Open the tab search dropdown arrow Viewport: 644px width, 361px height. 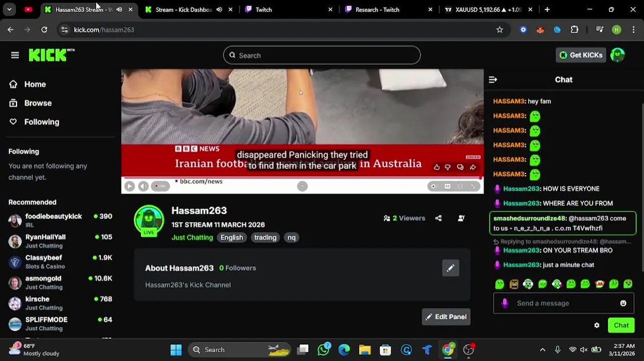(x=9, y=10)
